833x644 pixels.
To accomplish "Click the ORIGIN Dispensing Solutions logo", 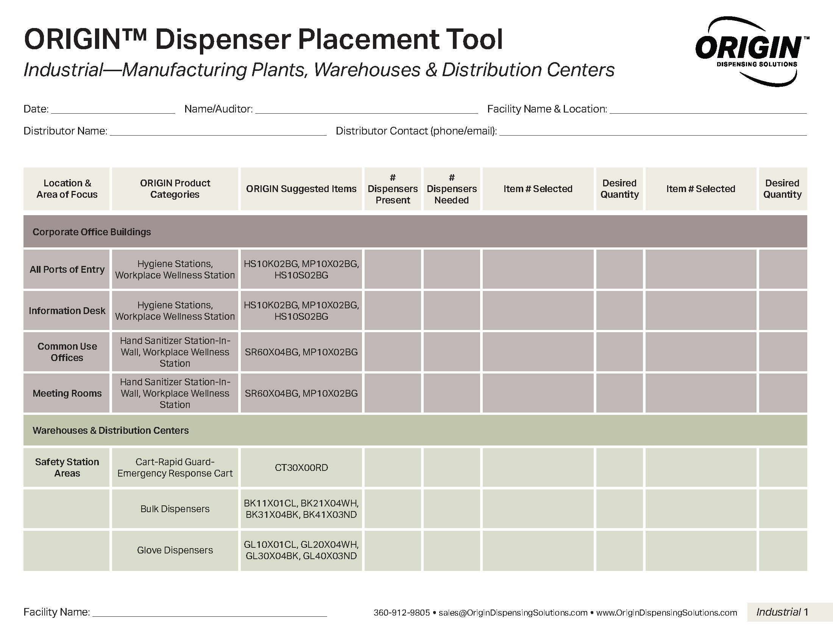I will pyautogui.click(x=751, y=52).
